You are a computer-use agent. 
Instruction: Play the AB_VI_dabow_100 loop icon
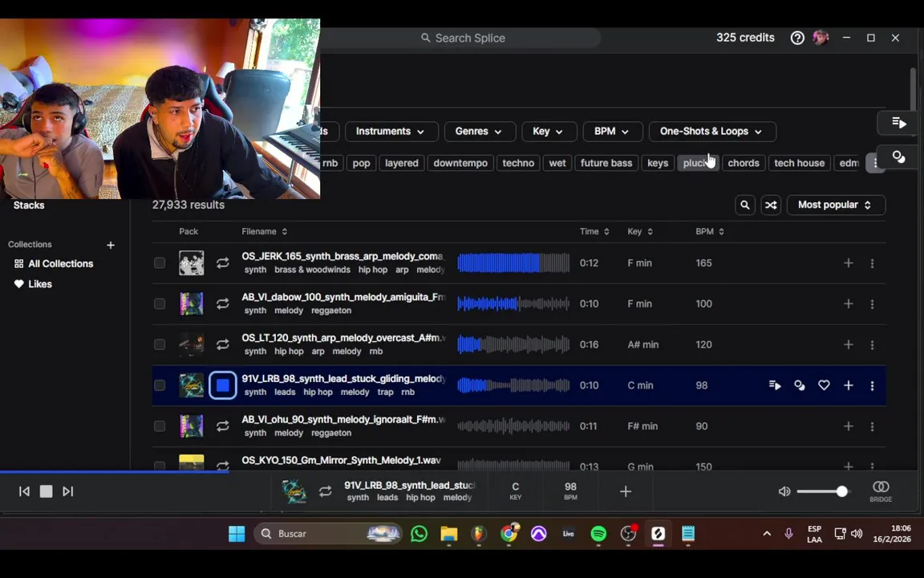[222, 303]
